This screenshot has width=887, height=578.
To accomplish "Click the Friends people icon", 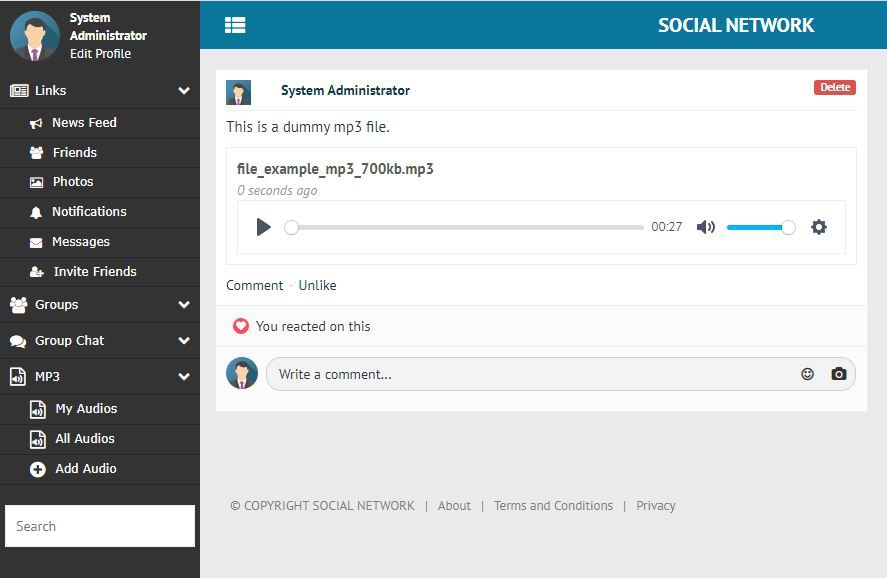I will tap(36, 153).
